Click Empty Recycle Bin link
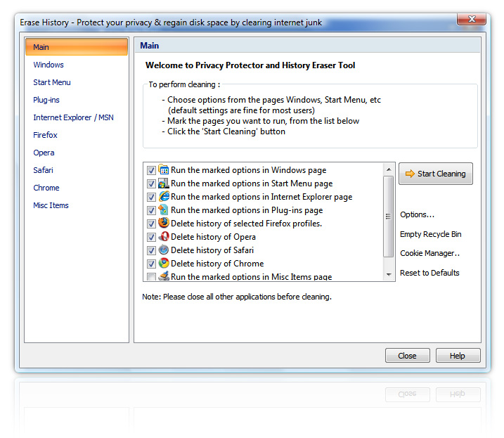 click(430, 234)
